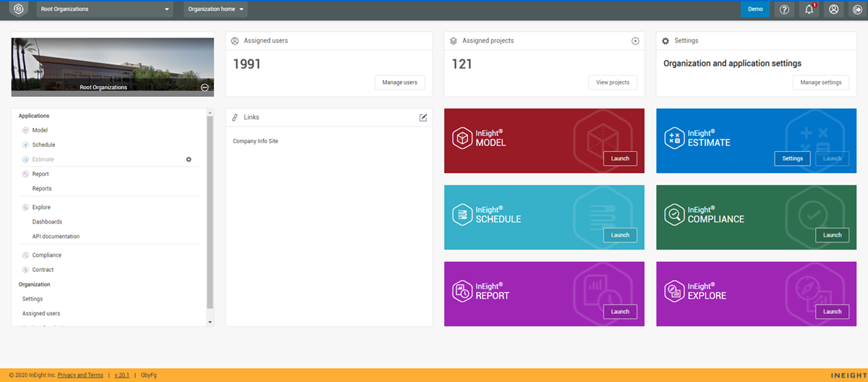The height and width of the screenshot is (382, 868).
Task: Click the Compliance icon in Applications list
Action: (x=25, y=255)
